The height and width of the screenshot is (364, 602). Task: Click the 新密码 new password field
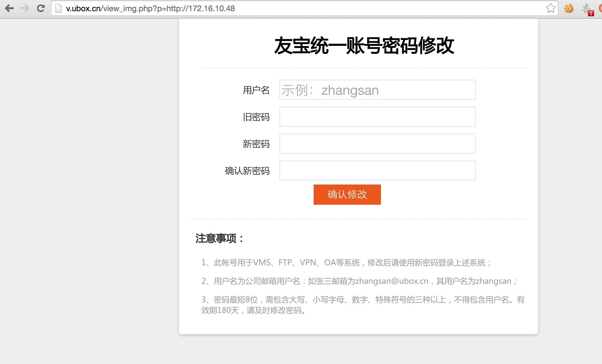coord(377,144)
